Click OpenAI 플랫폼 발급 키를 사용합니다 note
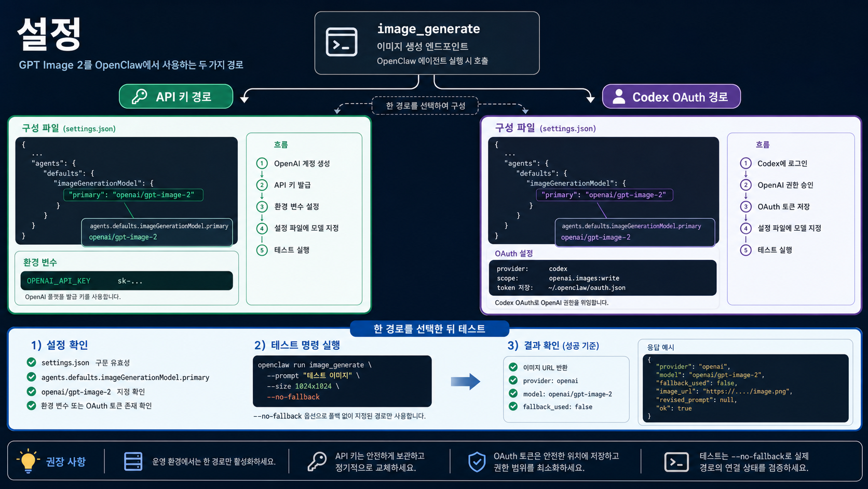This screenshot has height=489, width=868. click(73, 297)
